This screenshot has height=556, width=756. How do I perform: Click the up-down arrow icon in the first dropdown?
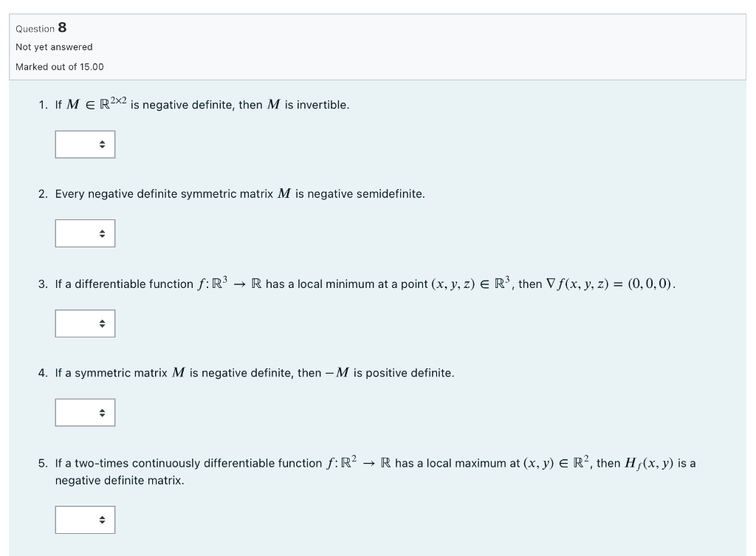click(x=103, y=144)
